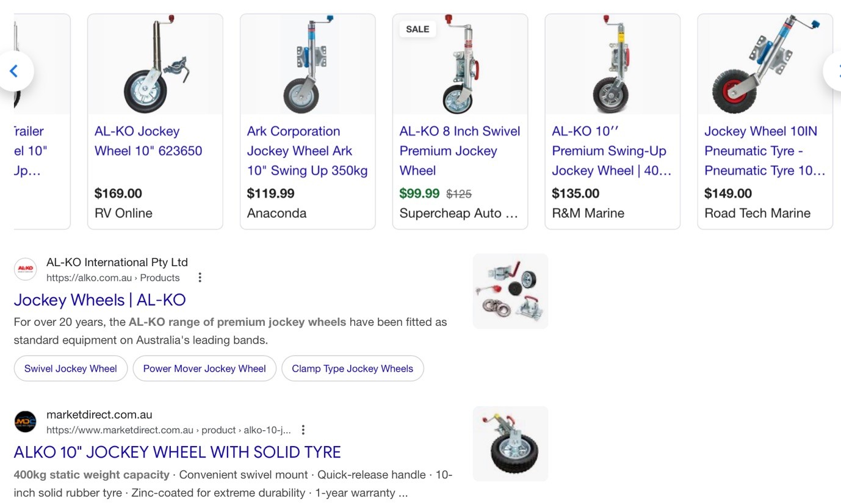Click the marketdirect result thumbnail image
This screenshot has width=841, height=504.
coord(510,444)
